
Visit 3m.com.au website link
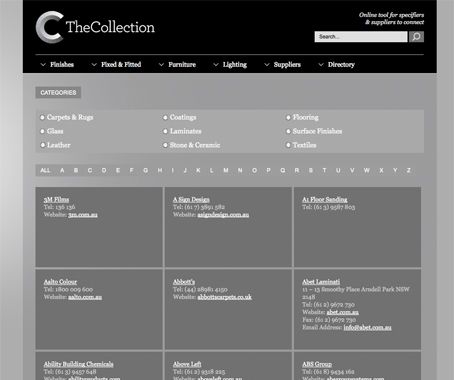83,215
